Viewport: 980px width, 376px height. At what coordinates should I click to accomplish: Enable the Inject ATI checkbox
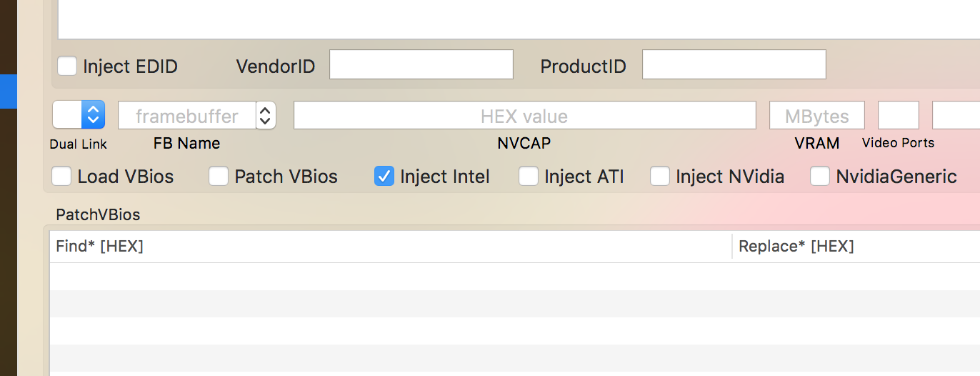click(529, 176)
